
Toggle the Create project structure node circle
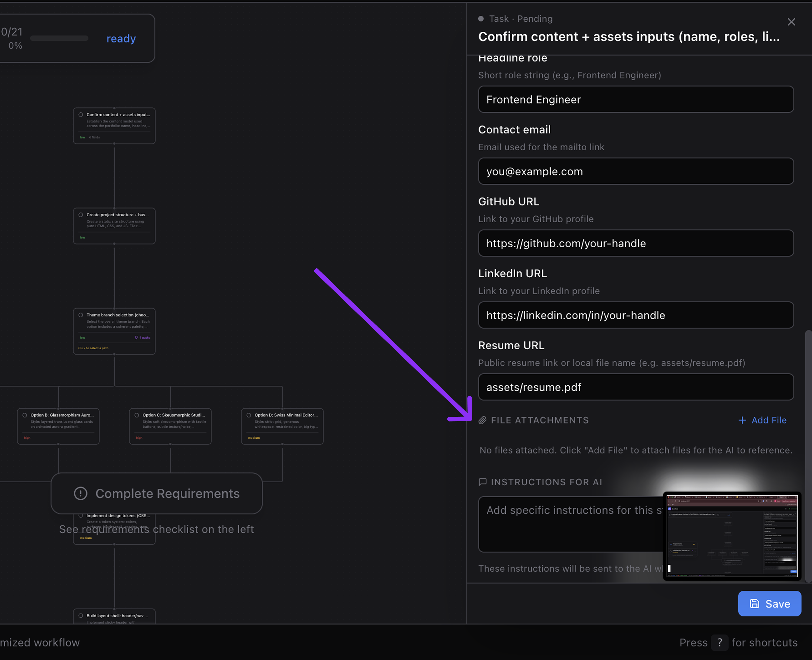tap(81, 215)
